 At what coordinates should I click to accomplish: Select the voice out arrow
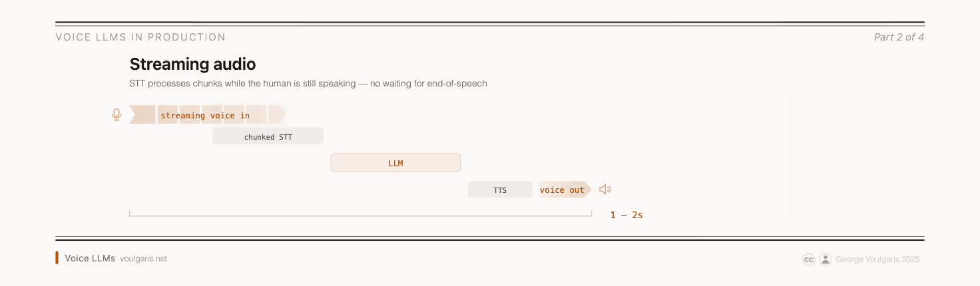[565, 190]
